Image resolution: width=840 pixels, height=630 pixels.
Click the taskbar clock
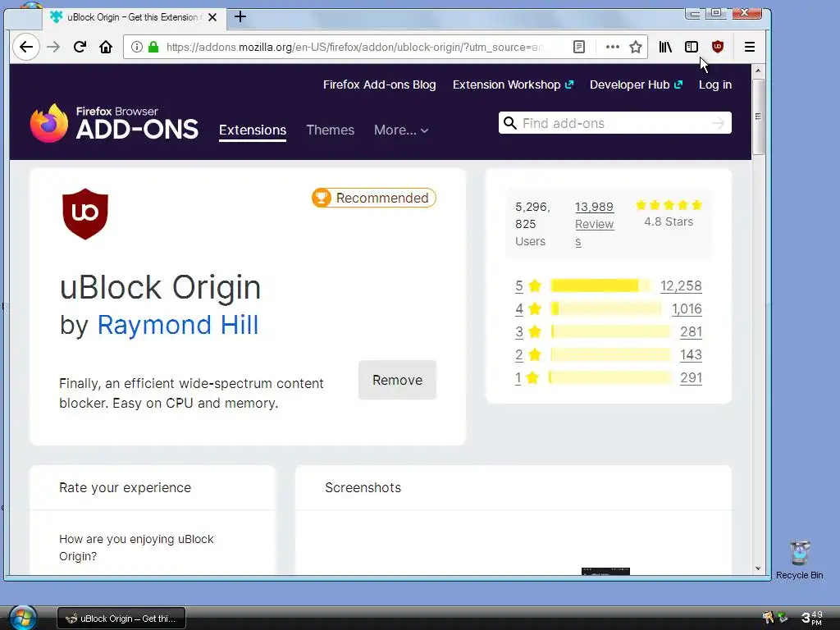[x=811, y=618]
